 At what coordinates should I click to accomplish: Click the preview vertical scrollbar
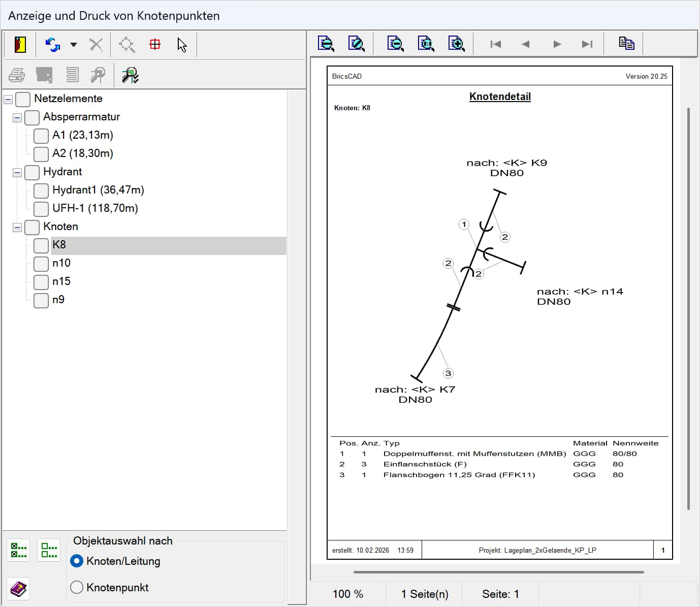[688, 308]
